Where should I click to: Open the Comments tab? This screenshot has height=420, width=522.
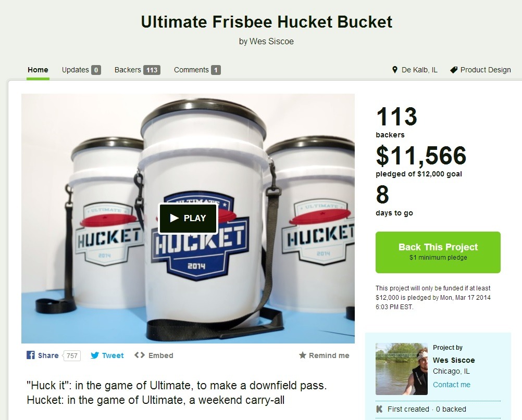coord(197,70)
